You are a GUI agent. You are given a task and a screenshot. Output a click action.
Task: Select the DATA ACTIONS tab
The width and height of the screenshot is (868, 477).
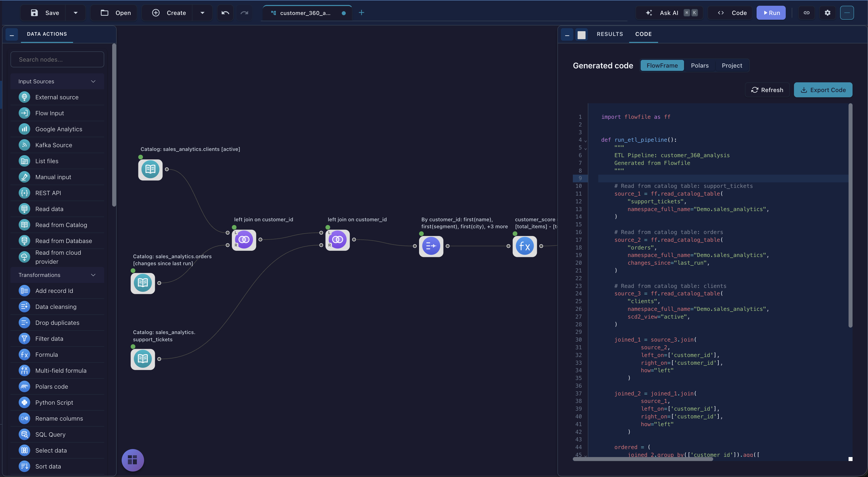47,34
